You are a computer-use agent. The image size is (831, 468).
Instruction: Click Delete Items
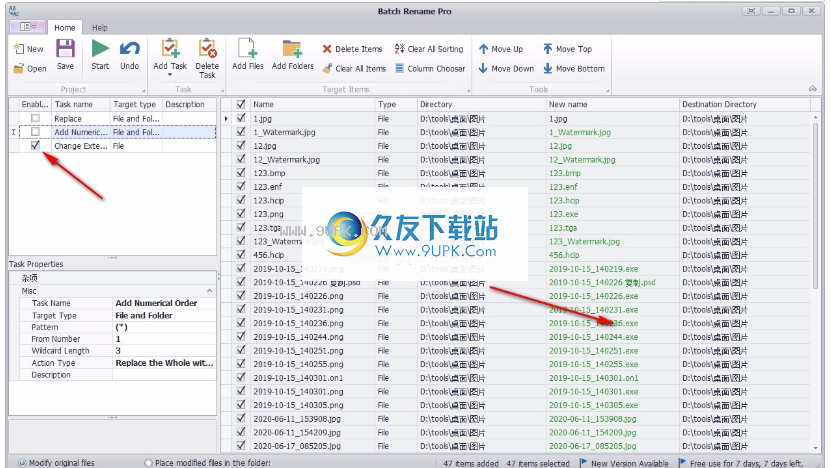(352, 49)
